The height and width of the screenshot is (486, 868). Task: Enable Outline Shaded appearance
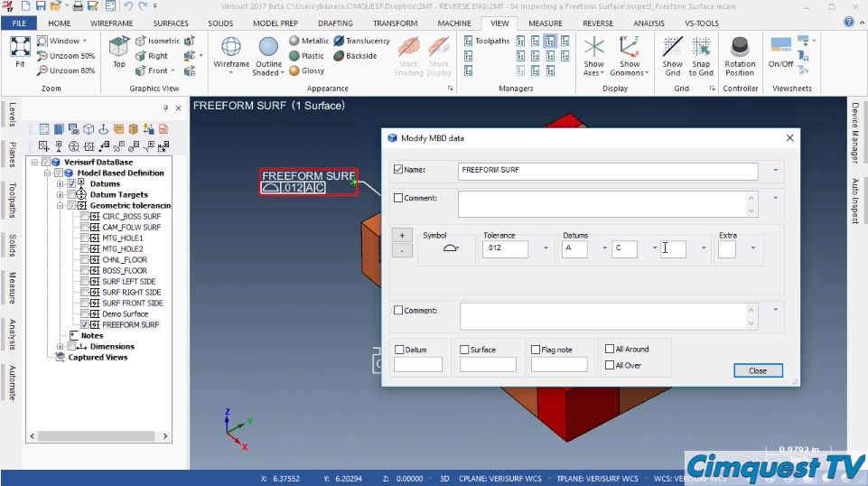(269, 56)
